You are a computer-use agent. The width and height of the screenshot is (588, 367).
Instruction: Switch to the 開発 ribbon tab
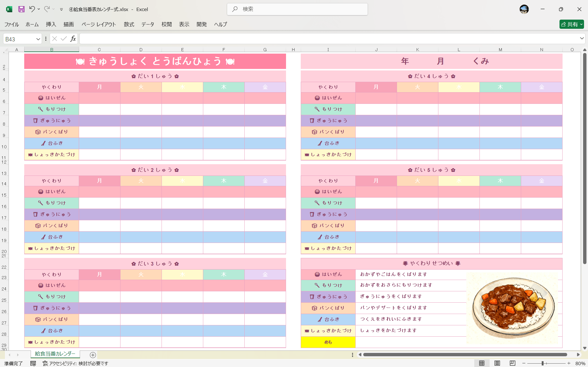[x=201, y=24]
